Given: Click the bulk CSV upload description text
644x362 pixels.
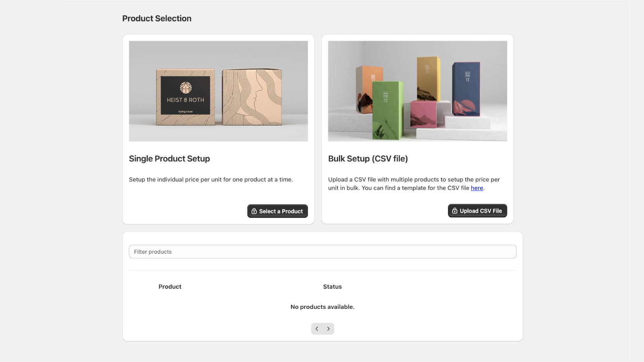Looking at the screenshot, I should [413, 183].
